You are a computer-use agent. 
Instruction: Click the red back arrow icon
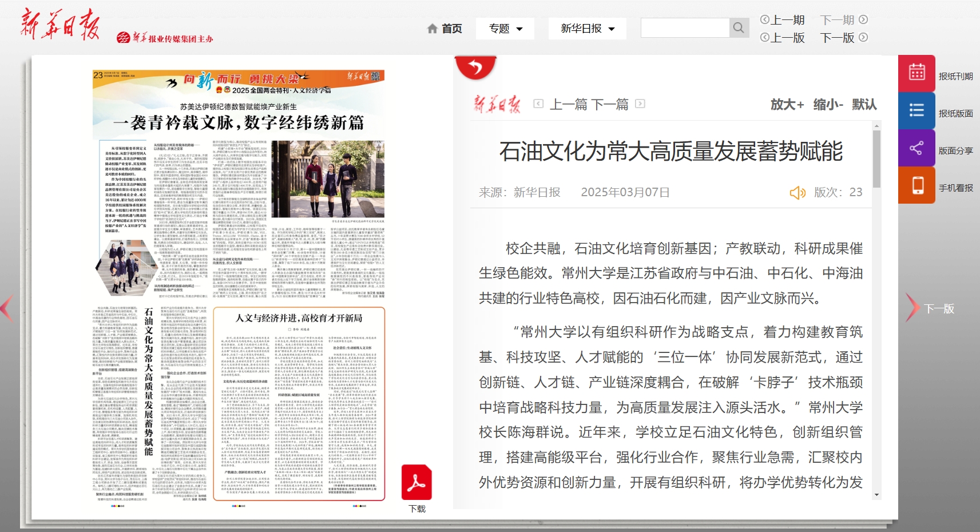coord(475,68)
